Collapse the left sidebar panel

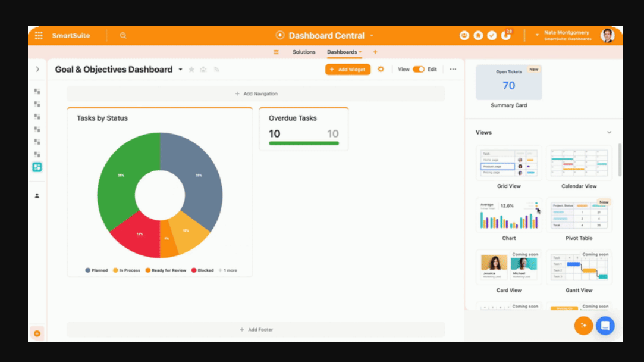click(37, 69)
